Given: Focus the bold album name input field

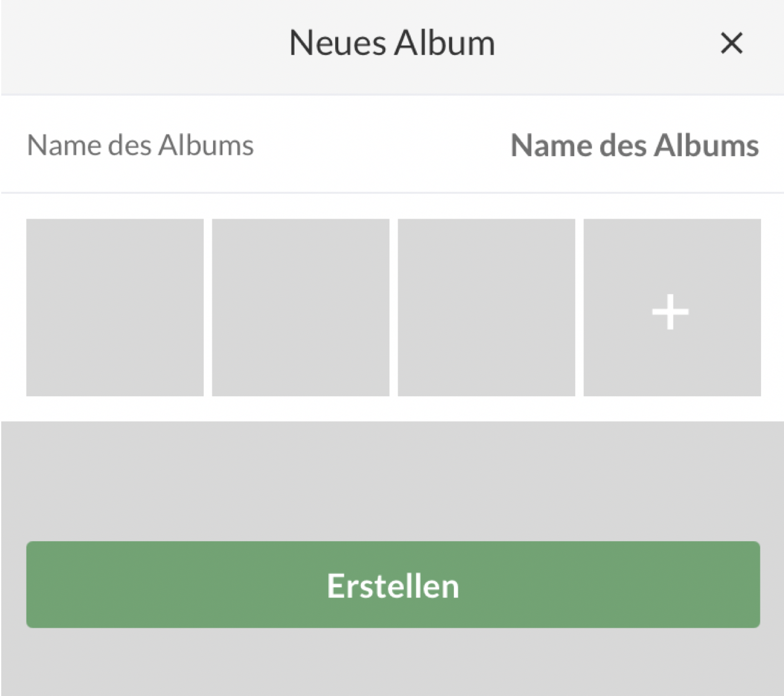Looking at the screenshot, I should [634, 146].
